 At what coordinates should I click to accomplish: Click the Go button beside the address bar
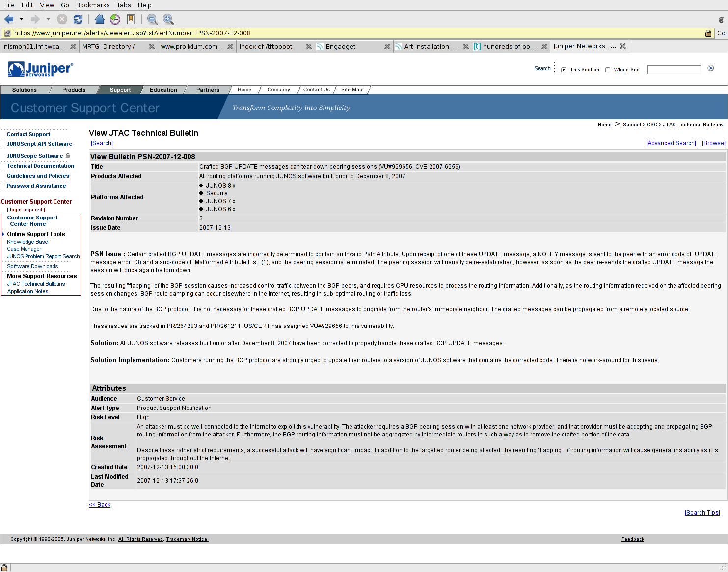[x=721, y=33]
